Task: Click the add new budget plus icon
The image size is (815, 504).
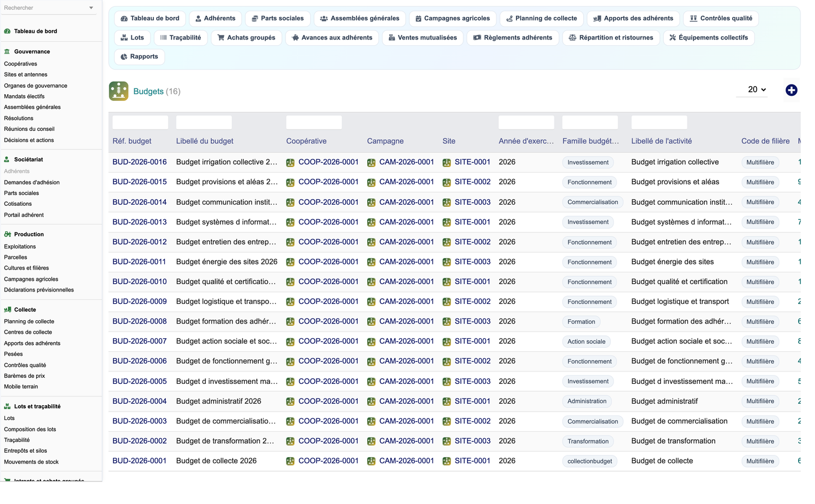Action: coord(791,90)
